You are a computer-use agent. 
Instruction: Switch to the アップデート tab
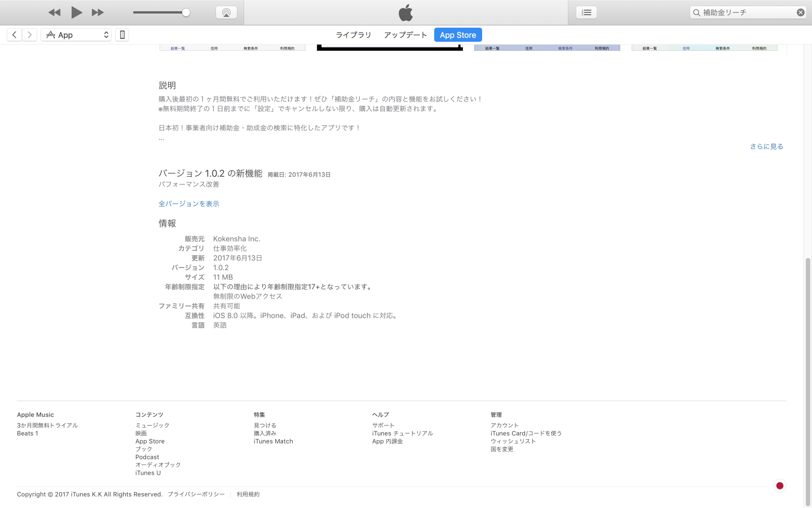tap(405, 35)
